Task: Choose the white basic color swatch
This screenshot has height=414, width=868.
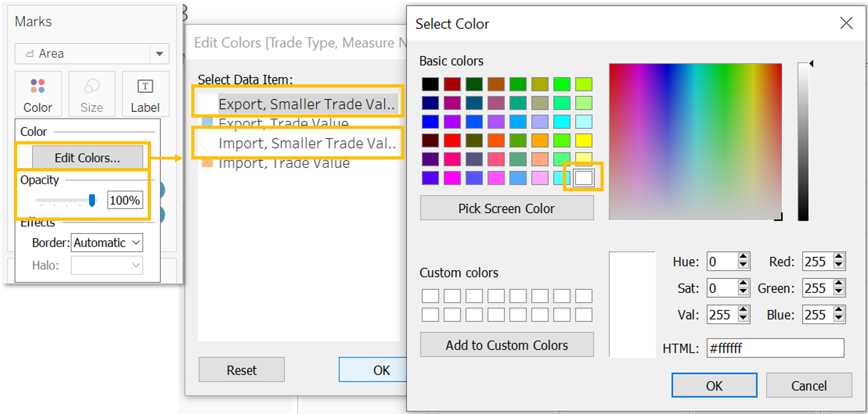Action: [x=583, y=178]
